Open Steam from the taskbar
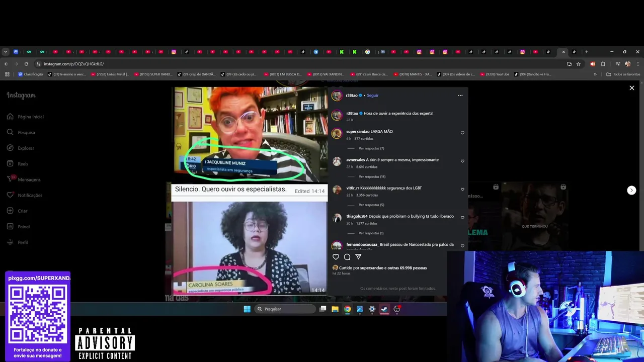This screenshot has width=644, height=362. 384,309
